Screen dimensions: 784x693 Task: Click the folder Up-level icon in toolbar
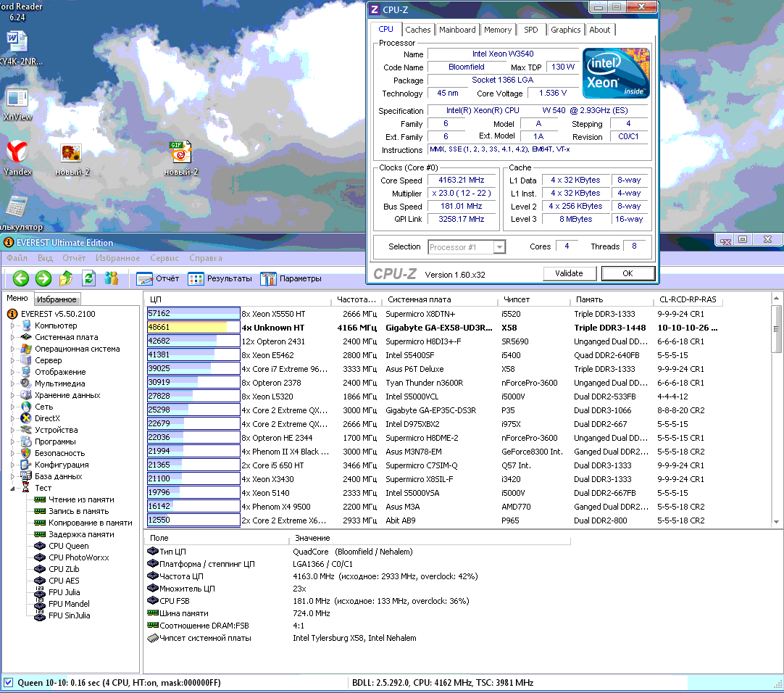[x=66, y=278]
